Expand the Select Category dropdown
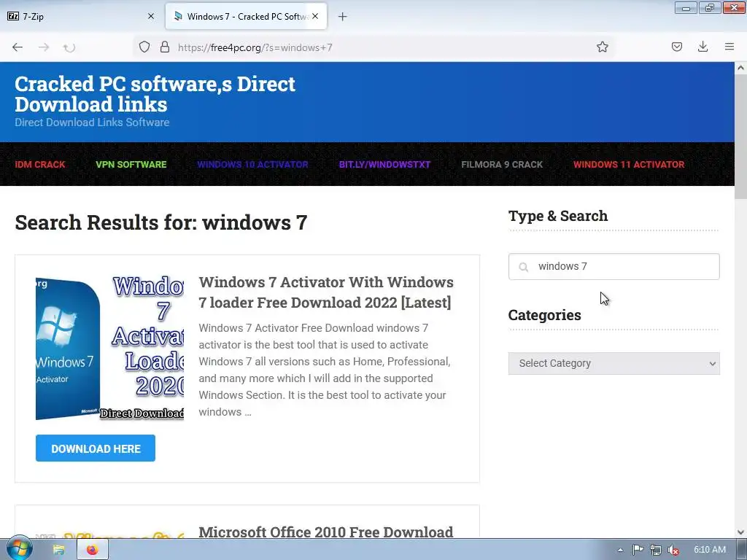Viewport: 747px width, 560px height. pos(614,363)
